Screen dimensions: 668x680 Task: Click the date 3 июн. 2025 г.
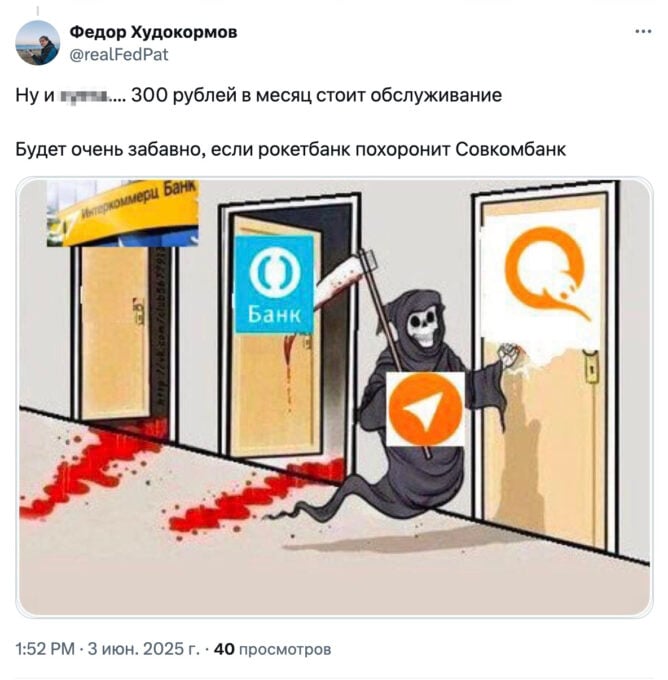point(144,649)
